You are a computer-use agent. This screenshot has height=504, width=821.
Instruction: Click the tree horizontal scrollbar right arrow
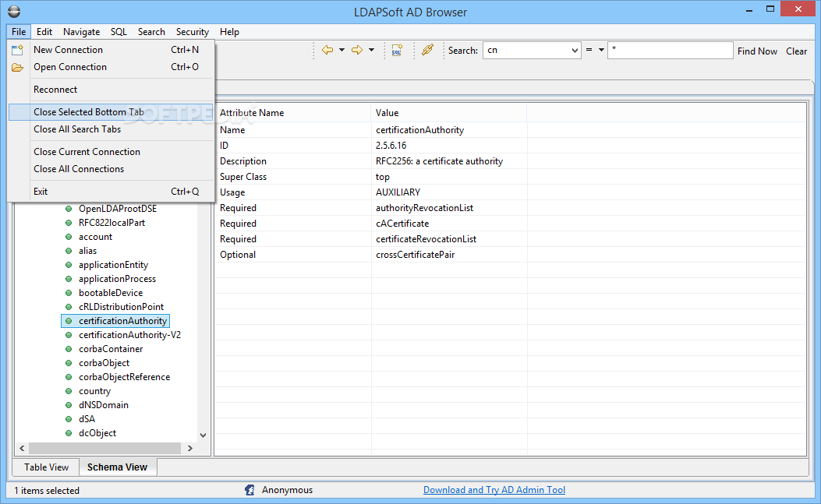(x=190, y=448)
